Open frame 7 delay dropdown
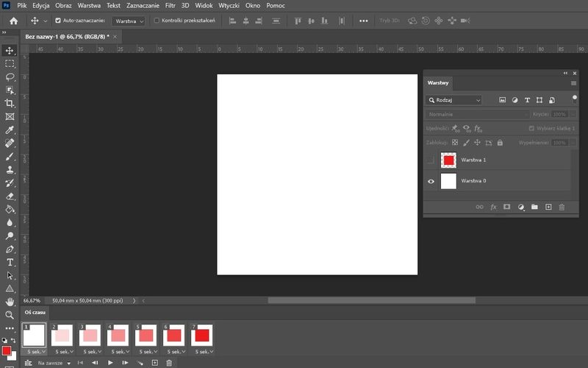This screenshot has height=368, width=588. click(x=204, y=352)
